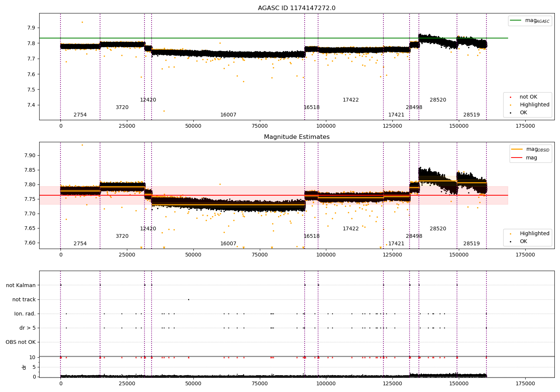Click the 7.4 y-tick in the top plot
This screenshot has height=392, width=560.
(31, 105)
